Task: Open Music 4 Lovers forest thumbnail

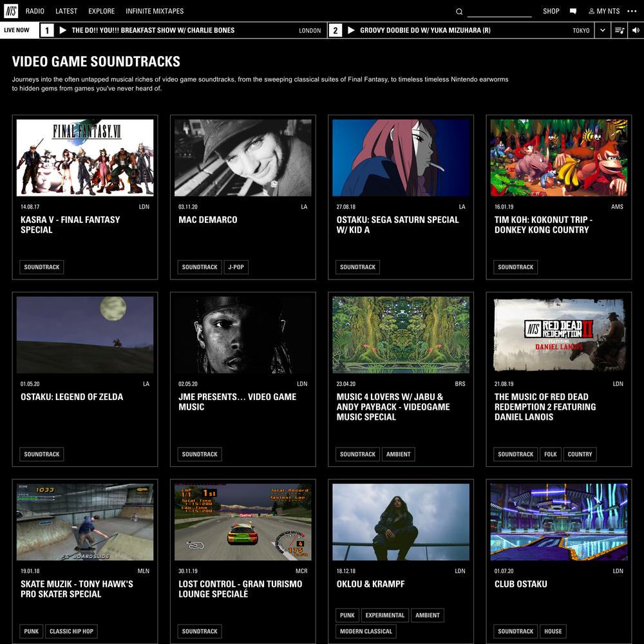Action: pos(401,335)
